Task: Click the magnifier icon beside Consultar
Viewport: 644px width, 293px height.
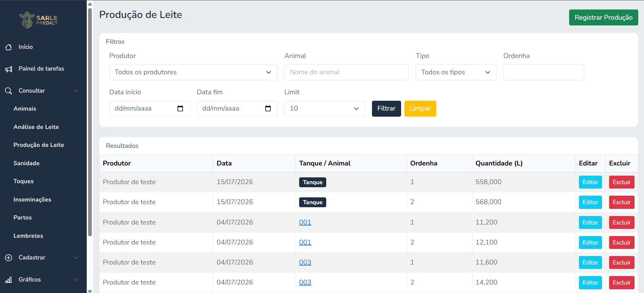Action: pyautogui.click(x=8, y=91)
